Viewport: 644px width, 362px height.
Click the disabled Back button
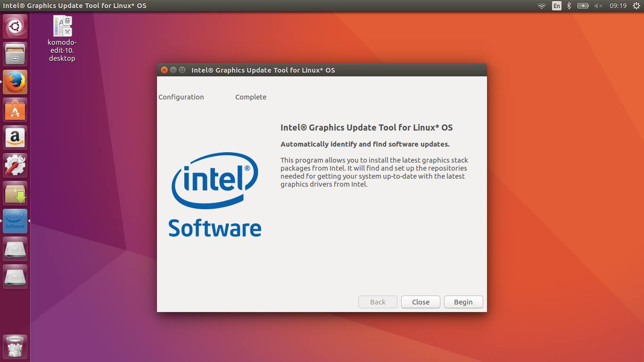(x=378, y=302)
